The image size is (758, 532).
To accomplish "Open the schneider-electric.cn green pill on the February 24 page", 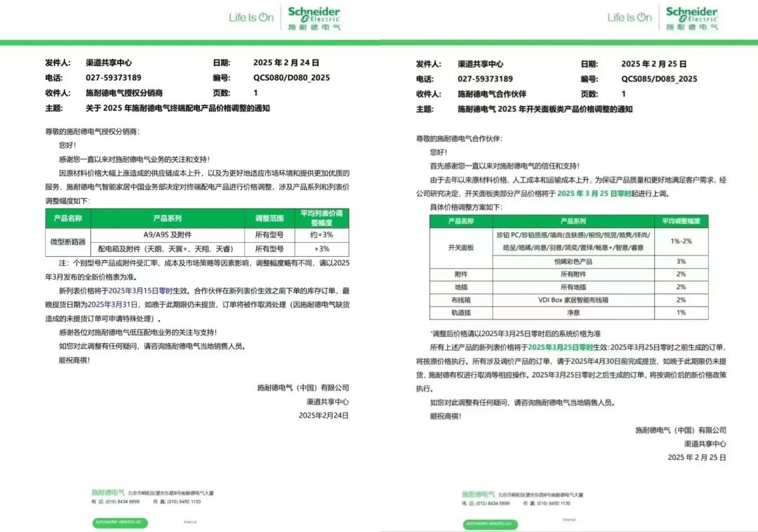I will [120, 522].
